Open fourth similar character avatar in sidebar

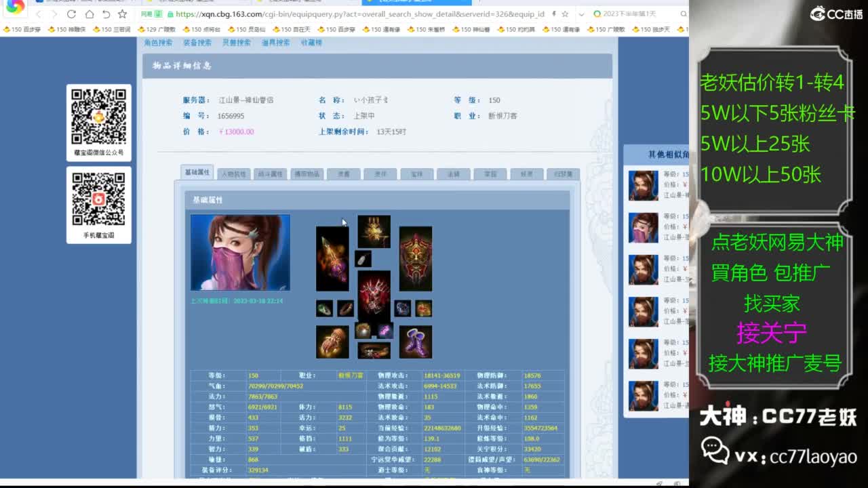[643, 312]
